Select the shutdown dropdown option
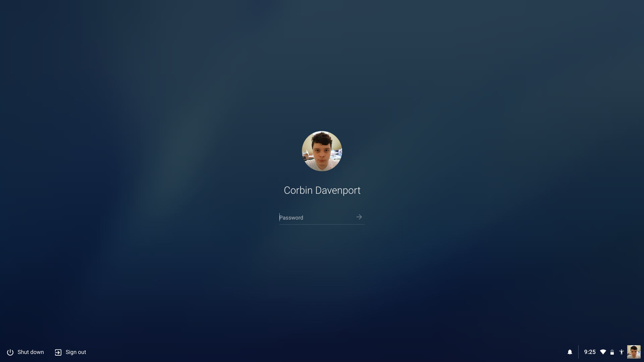 click(x=25, y=352)
